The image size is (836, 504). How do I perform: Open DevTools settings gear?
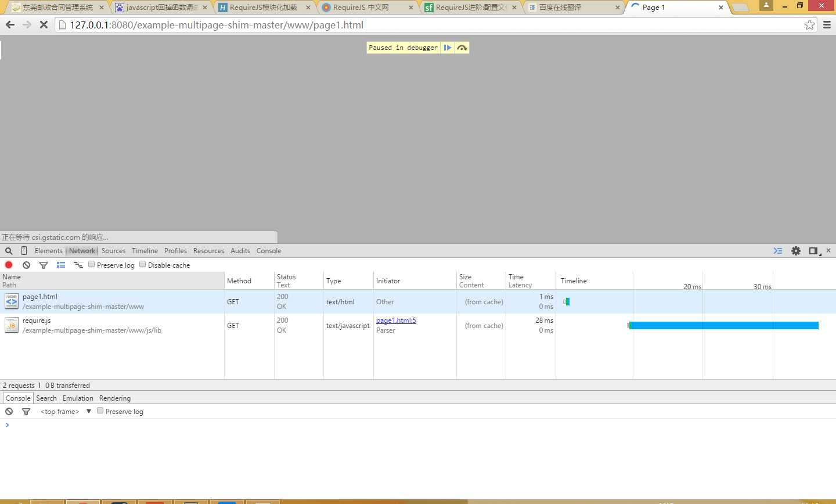pos(796,251)
